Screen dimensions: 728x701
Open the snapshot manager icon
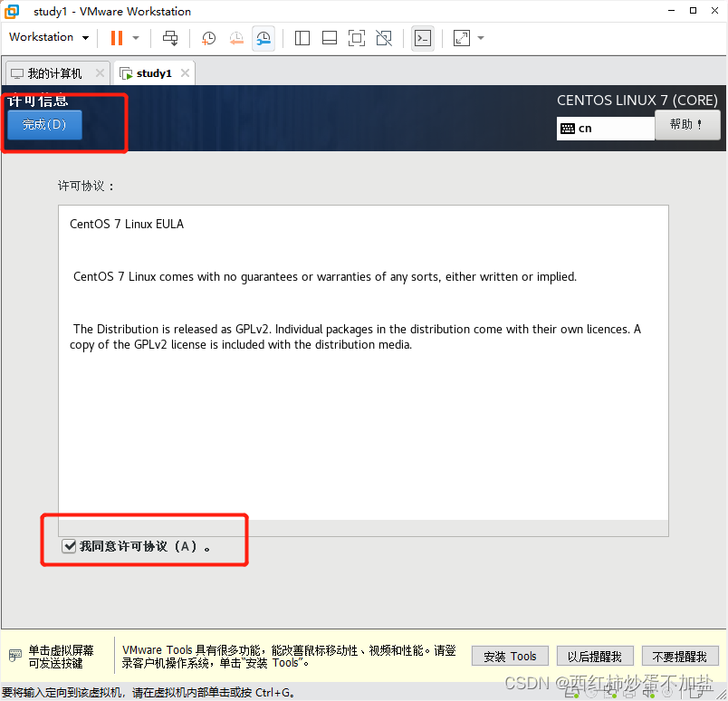(x=263, y=38)
